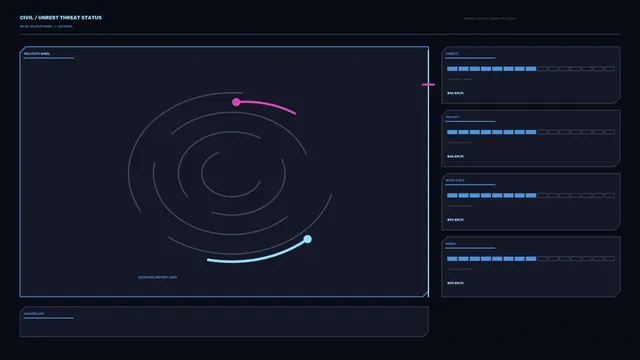Click the segmented bar in the Mobility panel
Viewport: 640px width, 360px height.
pyautogui.click(x=531, y=69)
